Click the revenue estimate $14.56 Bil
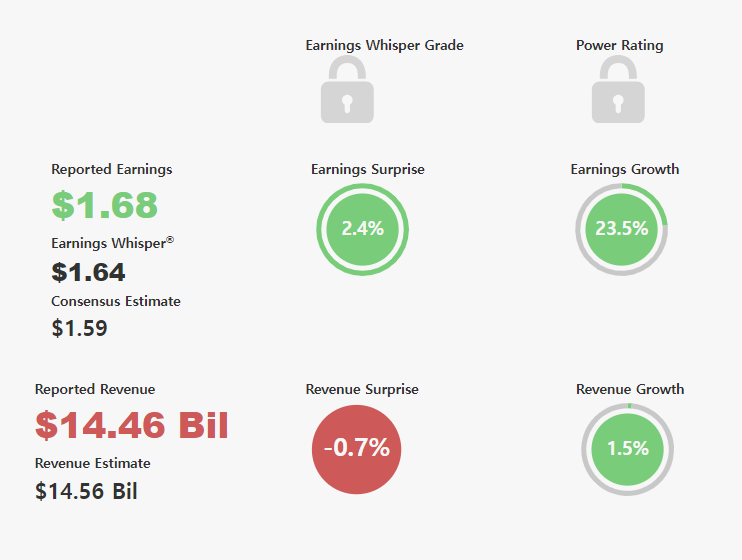The height and width of the screenshot is (560, 742). point(86,491)
